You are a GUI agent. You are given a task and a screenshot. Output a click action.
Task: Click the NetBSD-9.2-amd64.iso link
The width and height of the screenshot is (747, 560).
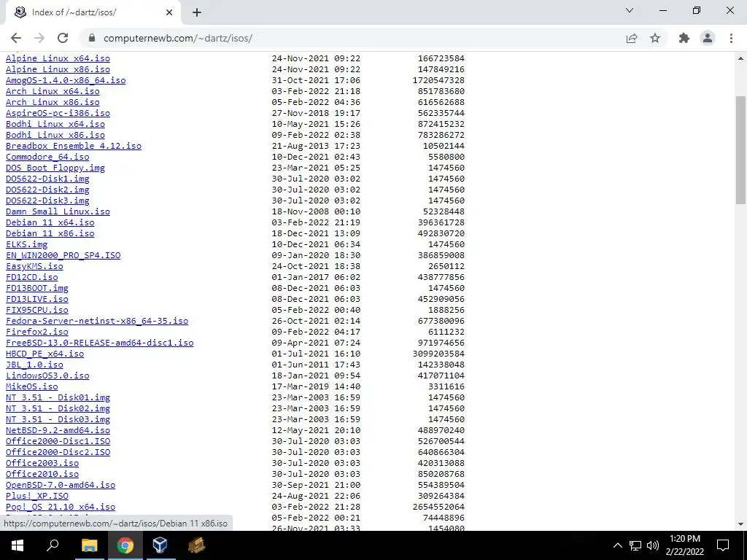click(58, 430)
